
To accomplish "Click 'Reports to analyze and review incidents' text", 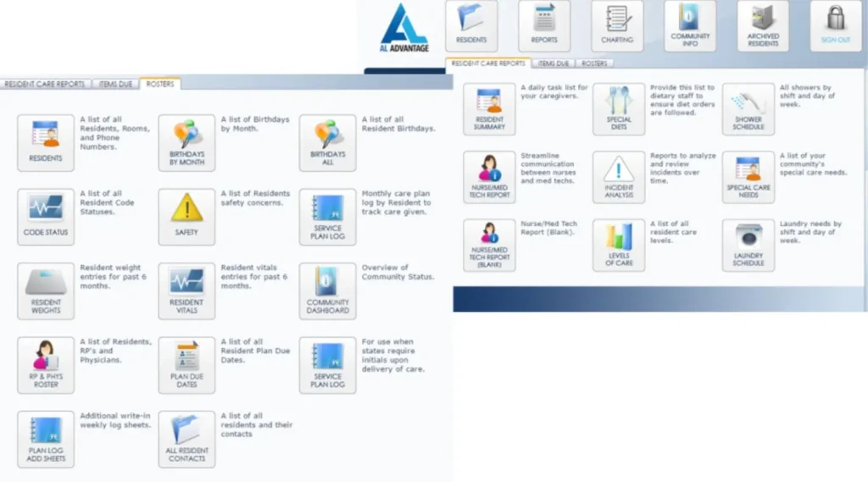I will pyautogui.click(x=682, y=169).
